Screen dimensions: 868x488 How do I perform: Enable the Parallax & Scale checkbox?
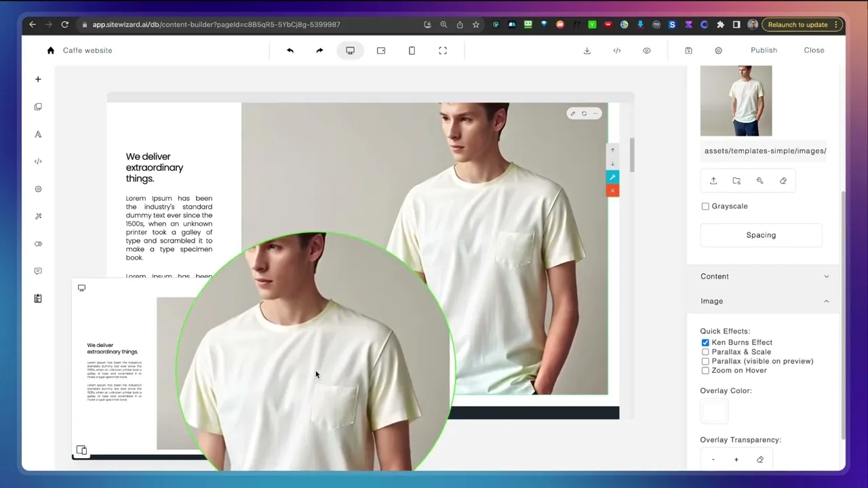coord(705,352)
